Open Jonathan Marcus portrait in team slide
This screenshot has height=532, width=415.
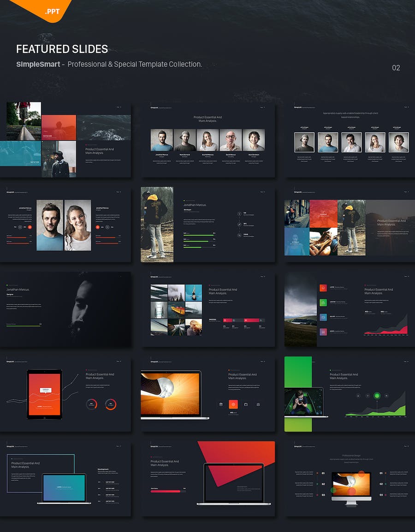pyautogui.click(x=161, y=141)
